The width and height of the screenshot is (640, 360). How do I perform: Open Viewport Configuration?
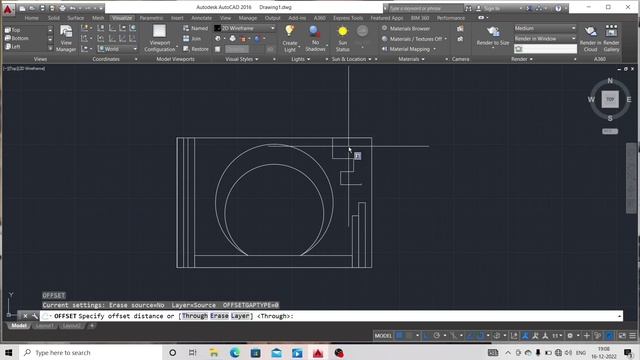coord(160,38)
